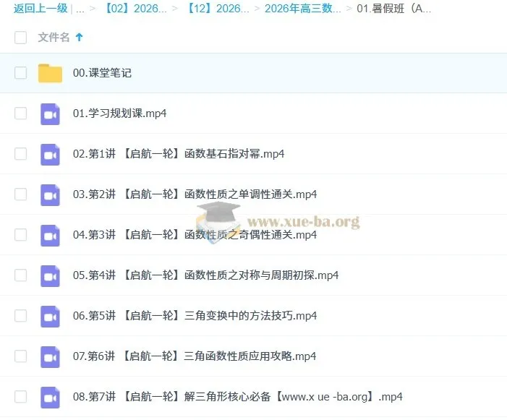Select checkbox for 02.第1讲 函数基石指对幂
Viewport: 507px width, 420px height.
(21, 154)
